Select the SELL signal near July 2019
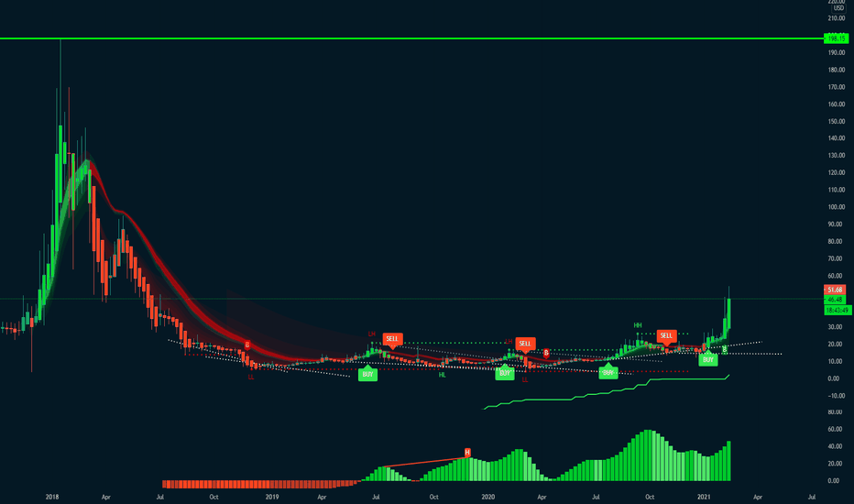Image resolution: width=854 pixels, height=504 pixels. pos(392,339)
